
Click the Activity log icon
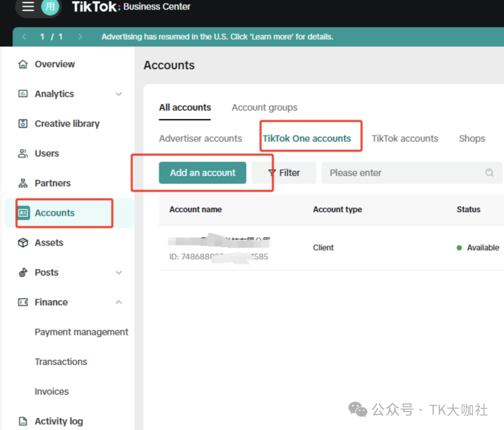pos(22,421)
